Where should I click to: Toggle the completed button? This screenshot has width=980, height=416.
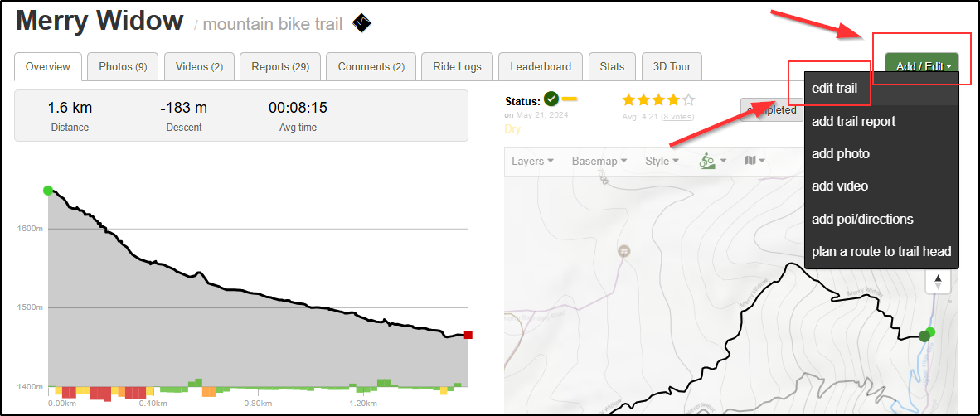pos(771,110)
